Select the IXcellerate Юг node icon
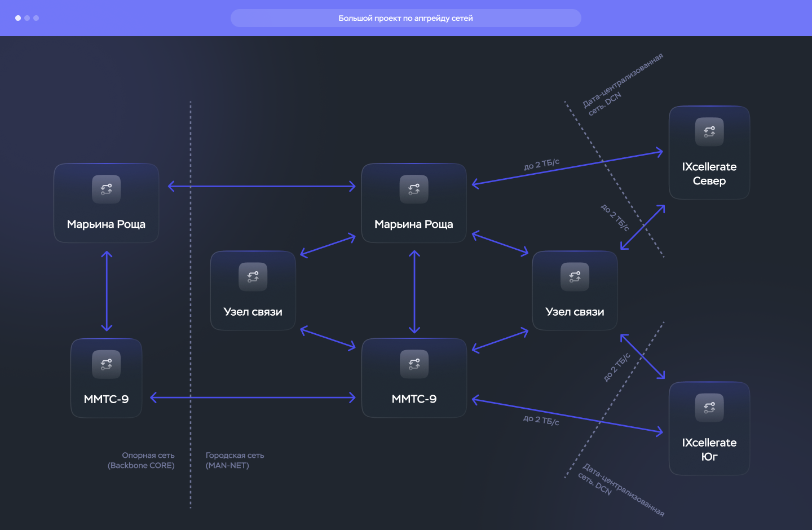This screenshot has height=530, width=812. tap(709, 408)
